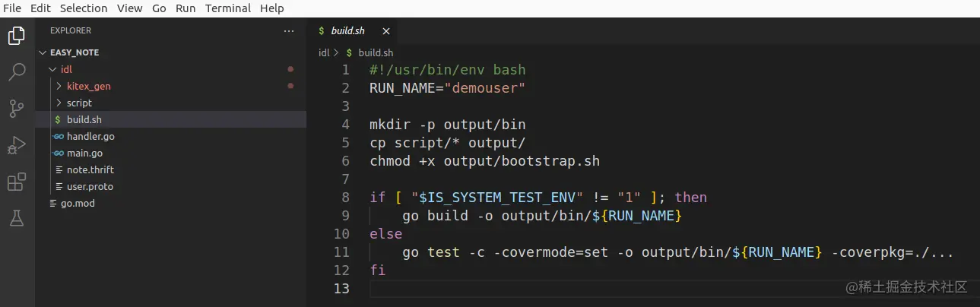Open the Go menu
The image size is (980, 307).
pos(159,8)
